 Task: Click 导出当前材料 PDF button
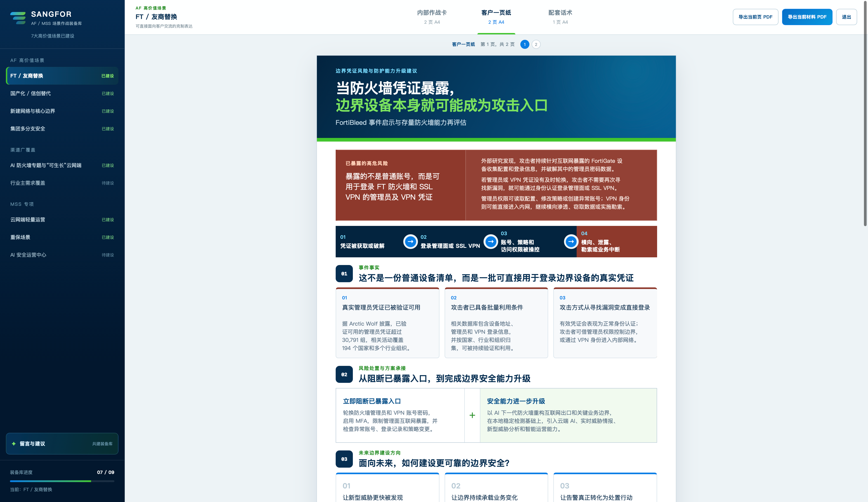(807, 17)
